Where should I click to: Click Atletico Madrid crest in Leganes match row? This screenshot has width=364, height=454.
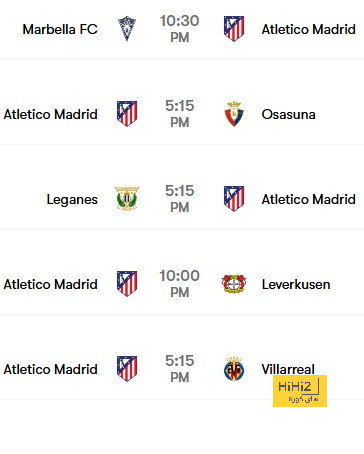(x=234, y=199)
